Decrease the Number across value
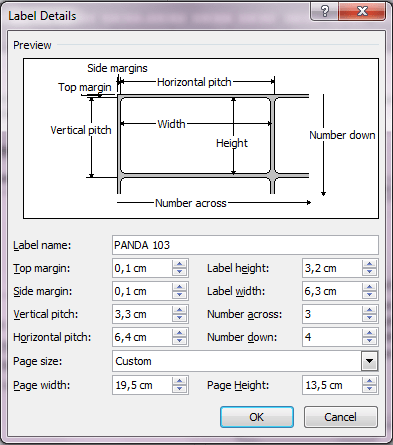Screen dimensions: 393x445 pyautogui.click(x=369, y=318)
